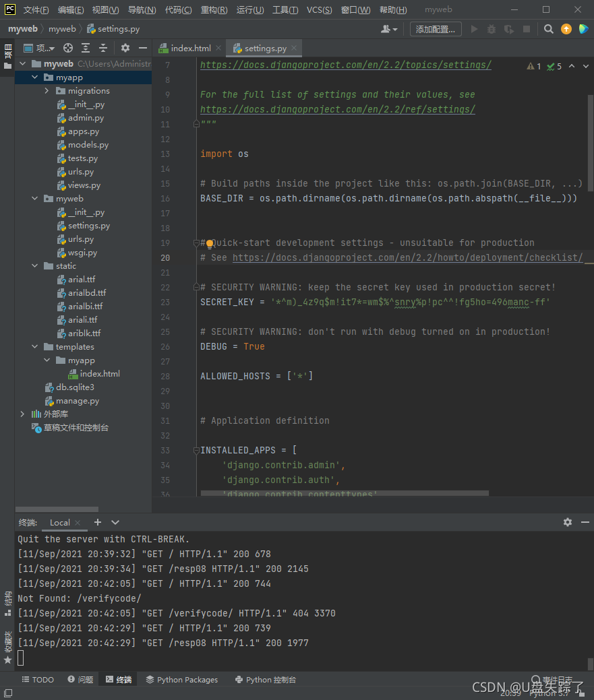Image resolution: width=594 pixels, height=700 pixels.
Task: Collapse the inner myweb package folder
Action: pyautogui.click(x=35, y=198)
